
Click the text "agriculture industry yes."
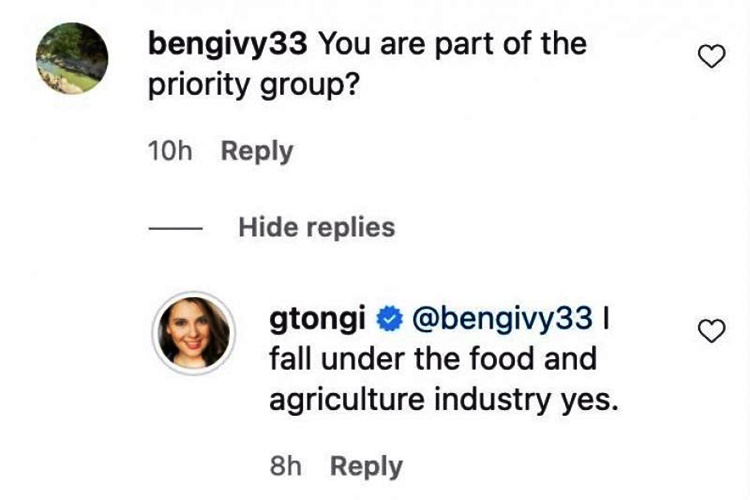coord(444,400)
